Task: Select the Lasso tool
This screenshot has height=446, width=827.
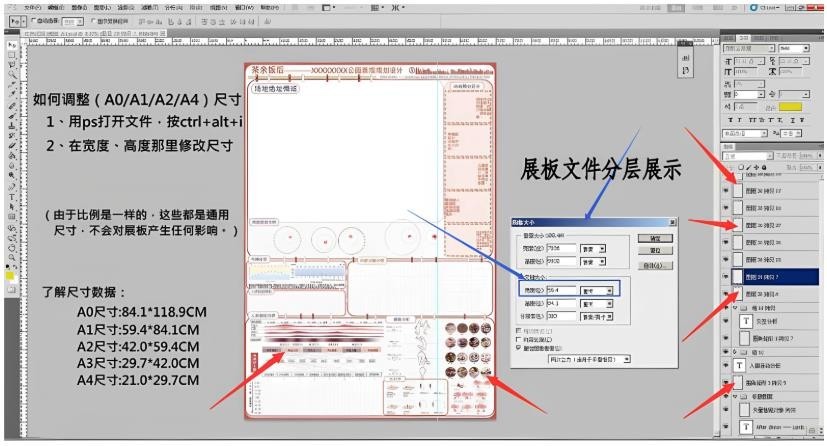Action: (12, 65)
